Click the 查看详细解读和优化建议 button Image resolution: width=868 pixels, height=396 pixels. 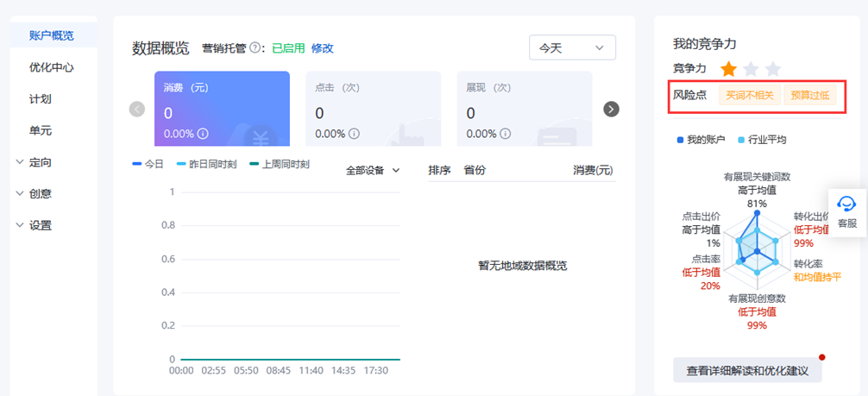pyautogui.click(x=747, y=370)
